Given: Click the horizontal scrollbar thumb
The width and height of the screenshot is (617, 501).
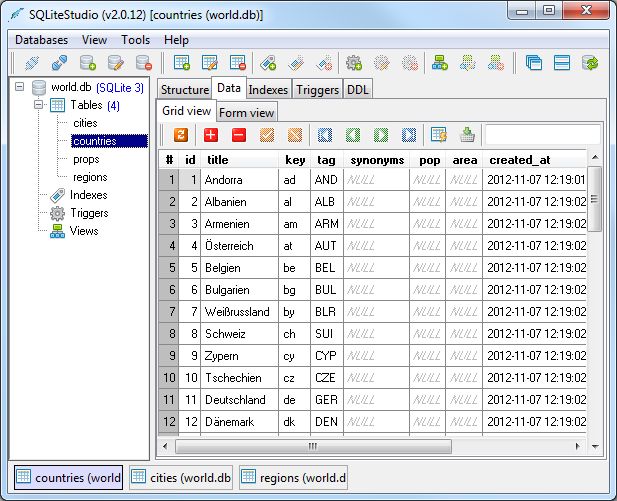Looking at the screenshot, I should click(313, 446).
